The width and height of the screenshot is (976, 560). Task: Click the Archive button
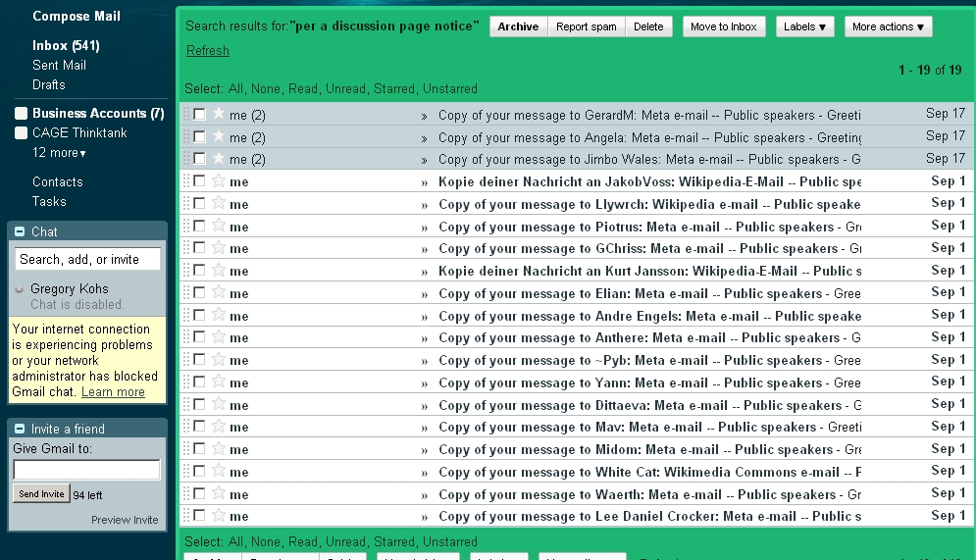click(x=518, y=26)
